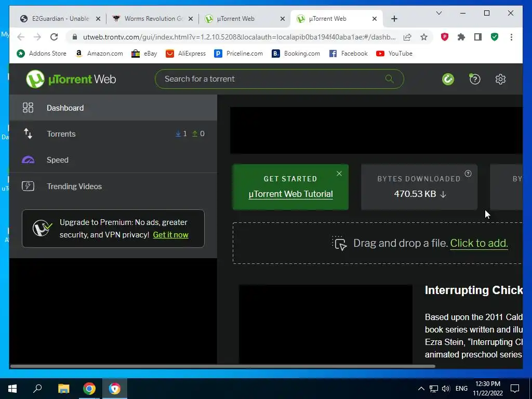The image size is (532, 399).
Task: Open the Interrupting Chicken video thumbnail
Action: tap(326, 324)
